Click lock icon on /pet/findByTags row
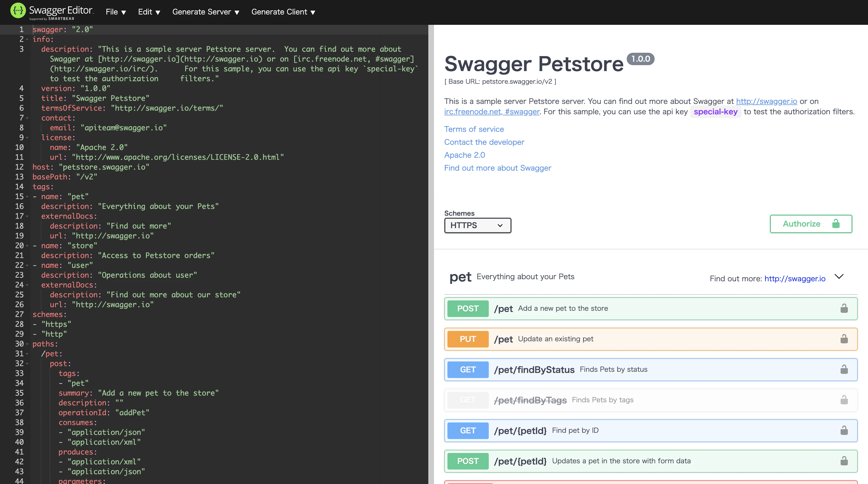868x484 pixels. tap(844, 400)
